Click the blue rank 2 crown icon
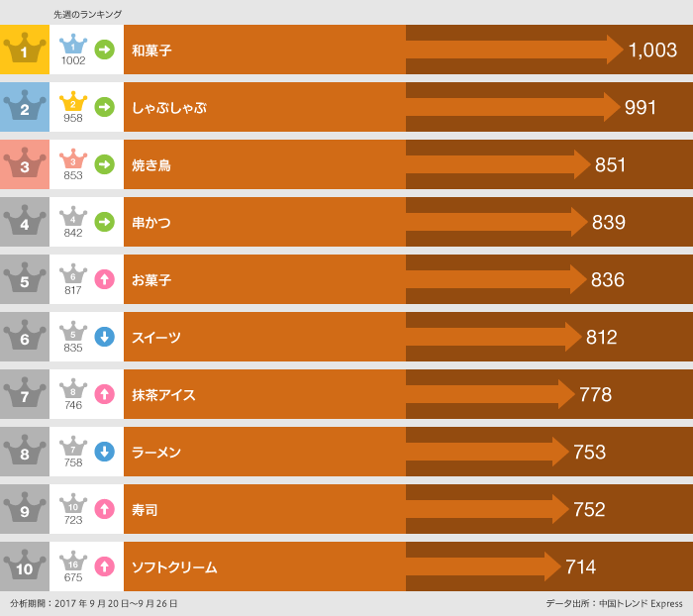This screenshot has width=693, height=616. [x=25, y=107]
